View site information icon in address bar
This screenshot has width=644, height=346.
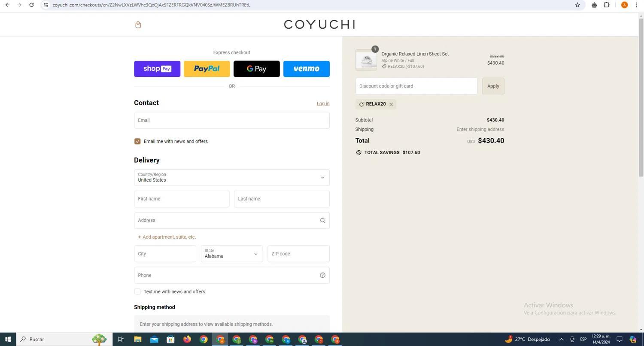[46, 5]
